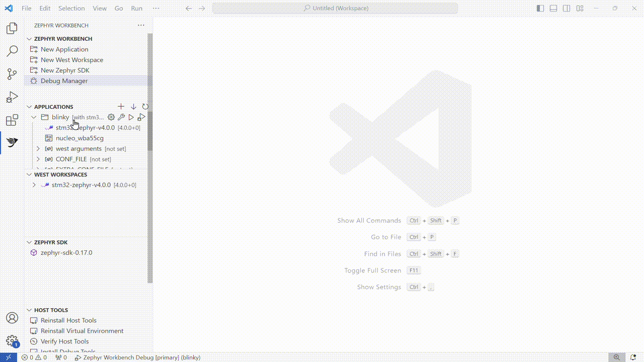Refresh the Applications list
644x362 pixels.
[x=145, y=107]
